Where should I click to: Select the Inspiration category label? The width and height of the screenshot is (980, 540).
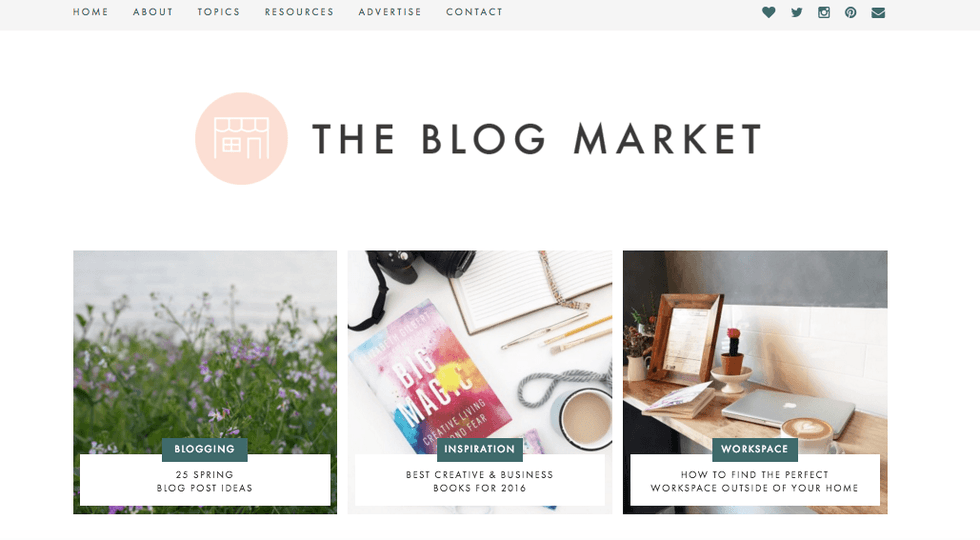coord(479,449)
